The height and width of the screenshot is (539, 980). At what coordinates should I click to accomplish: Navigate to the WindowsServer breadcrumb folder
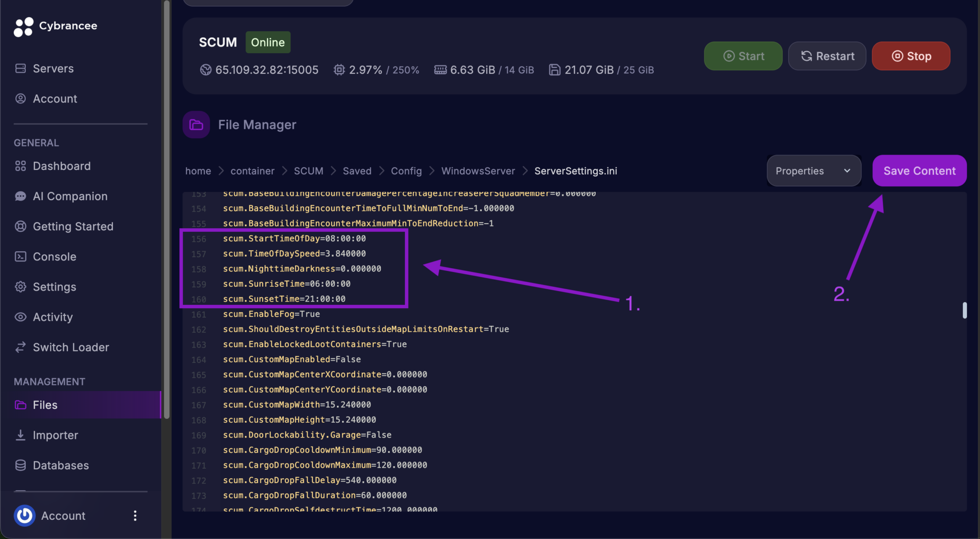(478, 171)
